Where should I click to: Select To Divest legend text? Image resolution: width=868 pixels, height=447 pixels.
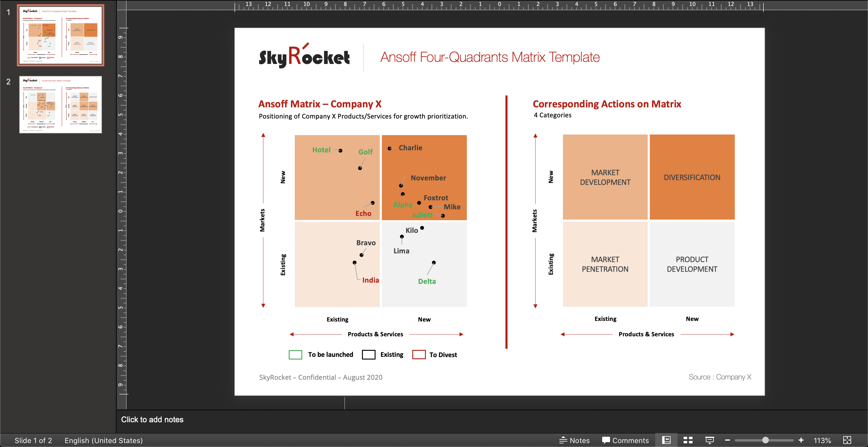point(443,355)
